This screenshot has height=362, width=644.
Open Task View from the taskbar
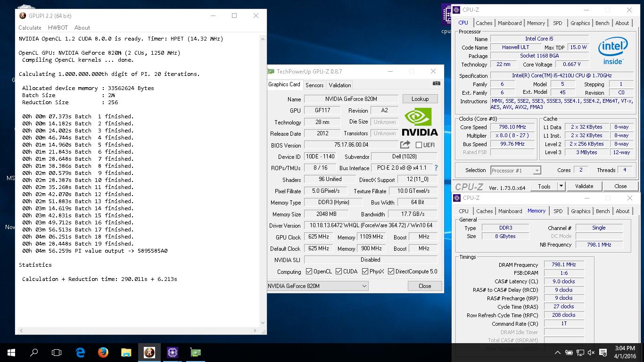(x=57, y=353)
